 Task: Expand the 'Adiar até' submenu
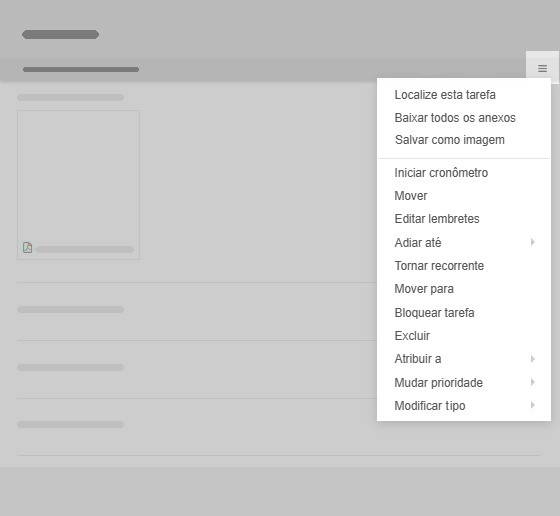pyautogui.click(x=464, y=242)
